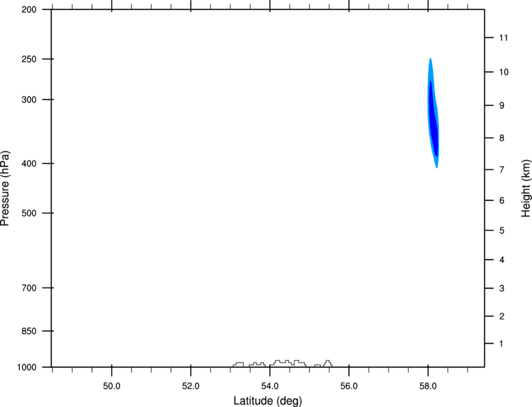The width and height of the screenshot is (532, 407).
Task: Click the 400 pressure tick label
Action: (x=29, y=163)
